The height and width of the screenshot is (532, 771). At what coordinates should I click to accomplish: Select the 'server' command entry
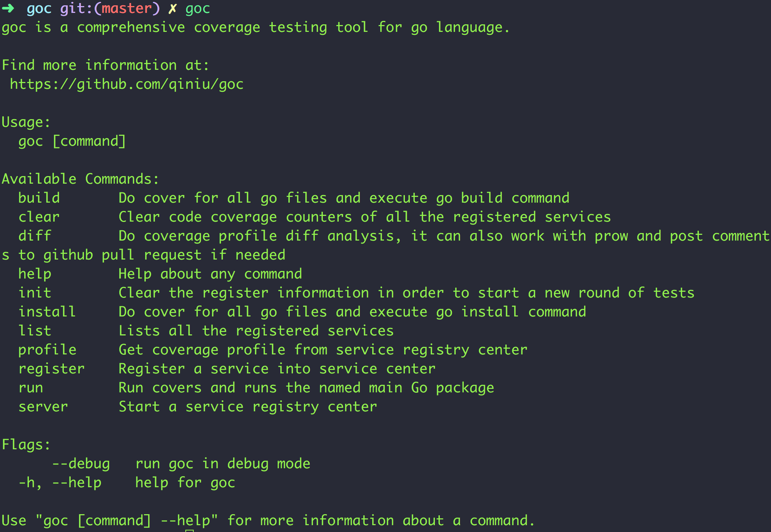43,407
